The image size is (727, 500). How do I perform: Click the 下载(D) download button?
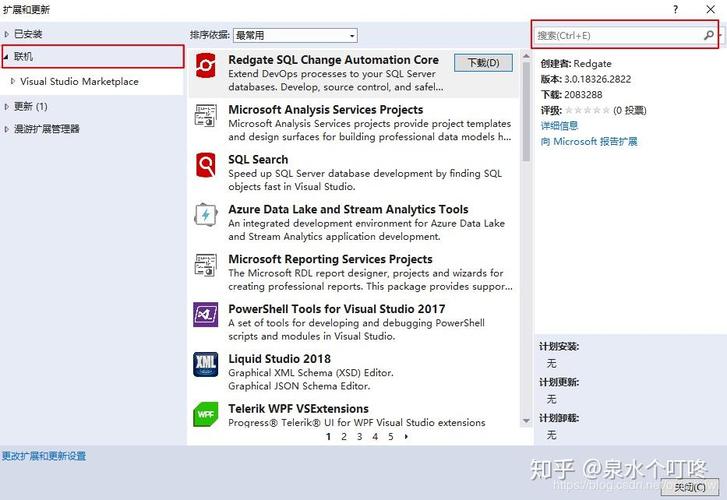click(483, 63)
